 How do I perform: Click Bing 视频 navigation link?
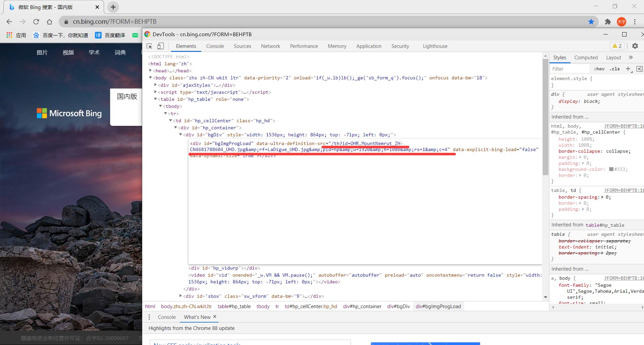[68, 53]
